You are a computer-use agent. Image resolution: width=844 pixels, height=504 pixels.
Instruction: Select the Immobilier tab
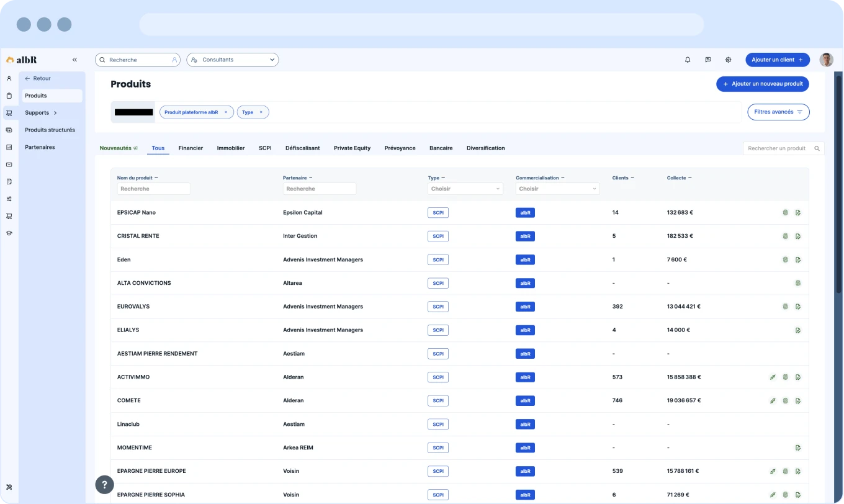pyautogui.click(x=230, y=148)
